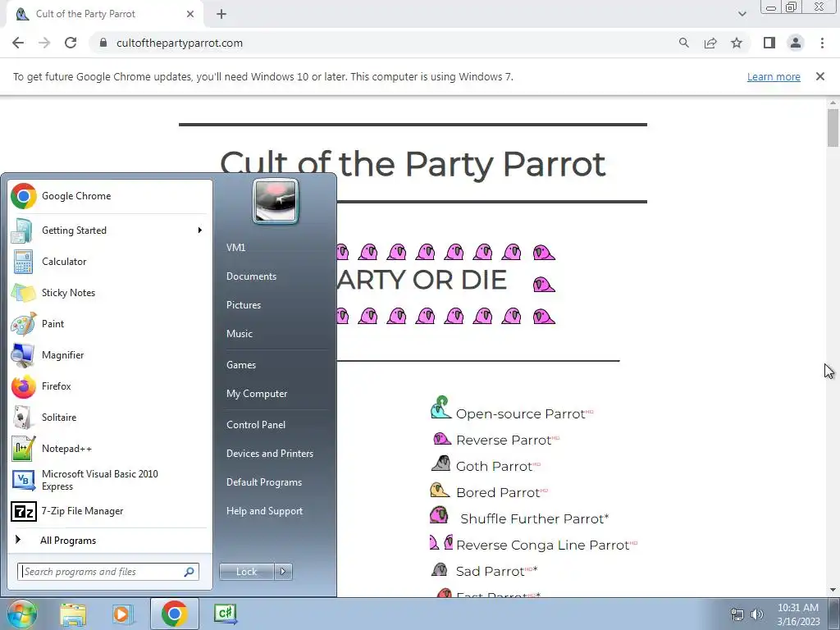
Task: Open Documents from Start menu
Action: [x=276, y=276]
